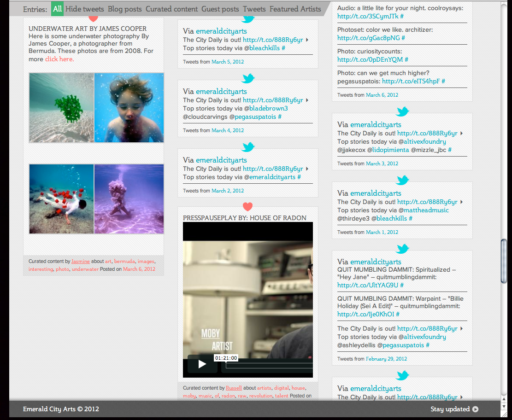The image size is (512, 420).
Task: Open the red cubes diver photo
Action: coord(61,199)
